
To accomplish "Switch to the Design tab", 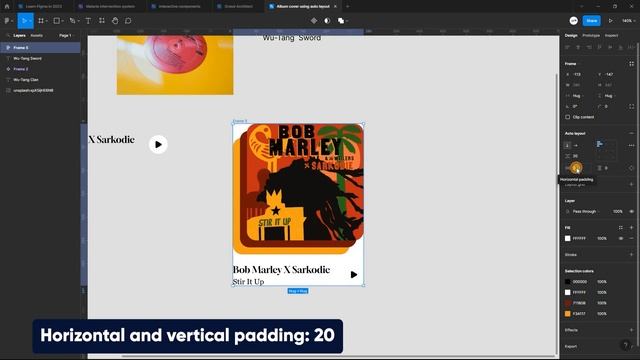I will [571, 36].
